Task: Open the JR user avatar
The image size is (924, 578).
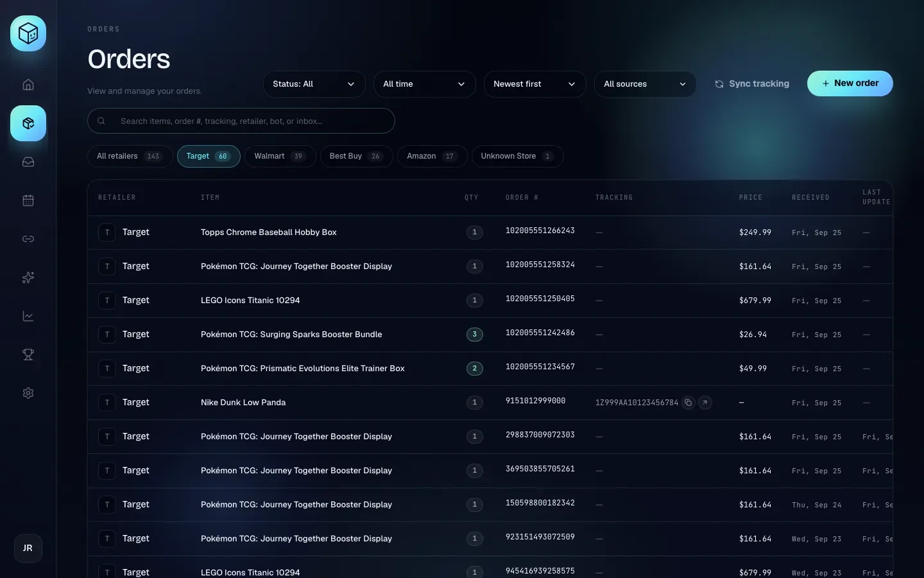Action: click(28, 548)
